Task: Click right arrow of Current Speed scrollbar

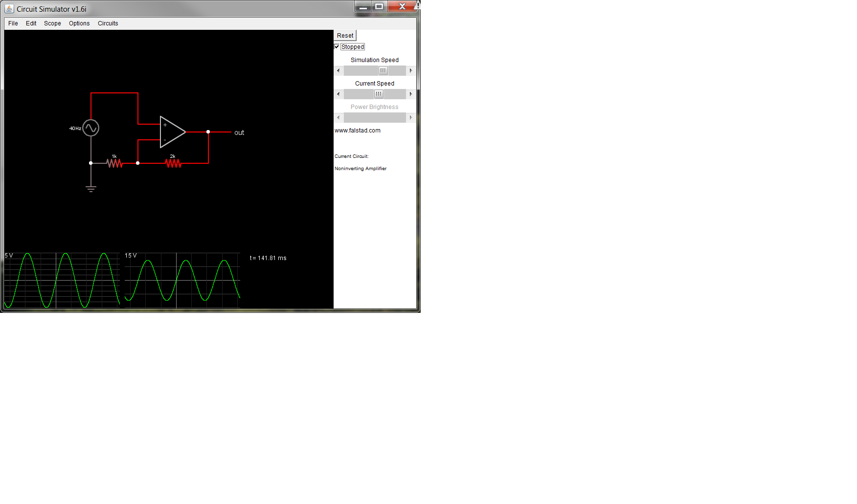Action: (x=411, y=94)
